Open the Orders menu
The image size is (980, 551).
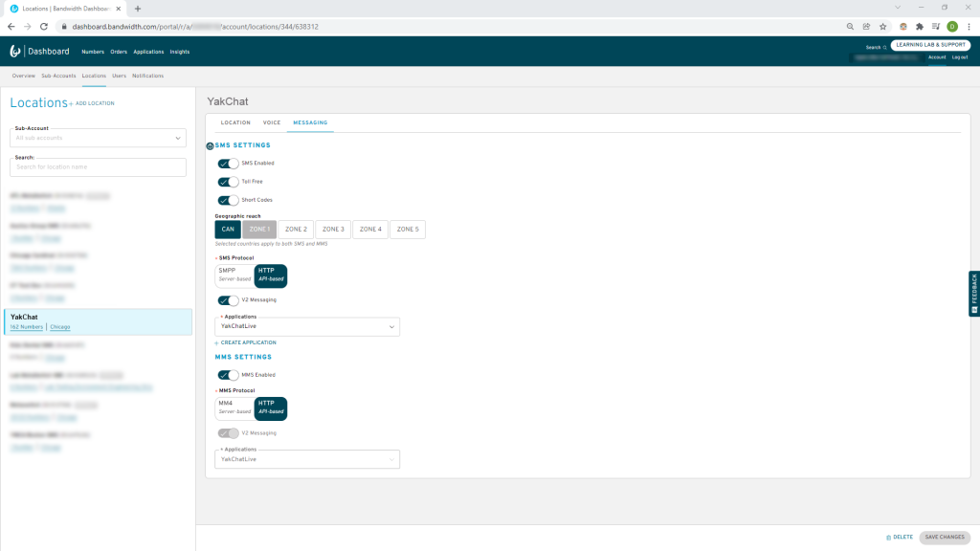pyautogui.click(x=119, y=52)
